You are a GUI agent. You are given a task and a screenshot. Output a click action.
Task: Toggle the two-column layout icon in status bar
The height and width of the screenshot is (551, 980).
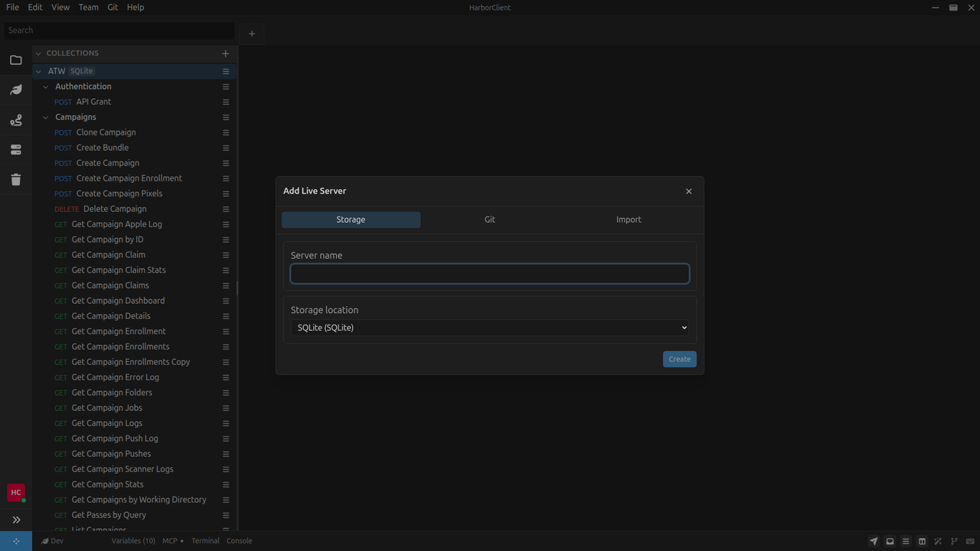[922, 541]
